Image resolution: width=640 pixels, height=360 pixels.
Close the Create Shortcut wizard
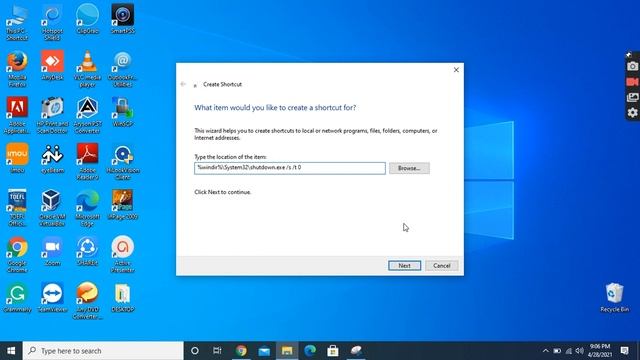pos(456,70)
